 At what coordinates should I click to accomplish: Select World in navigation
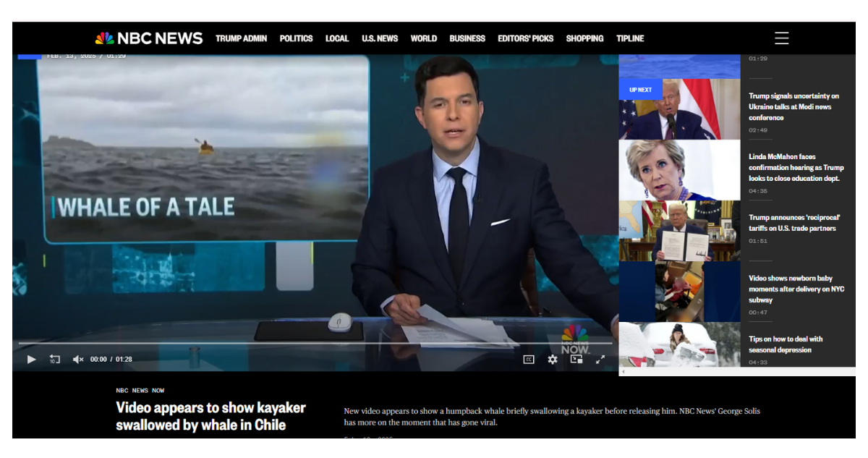(x=424, y=38)
